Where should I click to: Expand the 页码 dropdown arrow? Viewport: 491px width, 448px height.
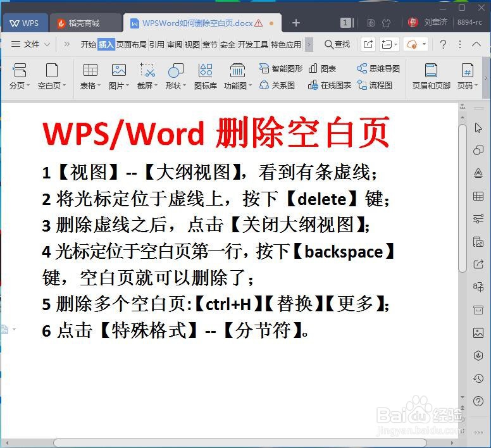476,85
